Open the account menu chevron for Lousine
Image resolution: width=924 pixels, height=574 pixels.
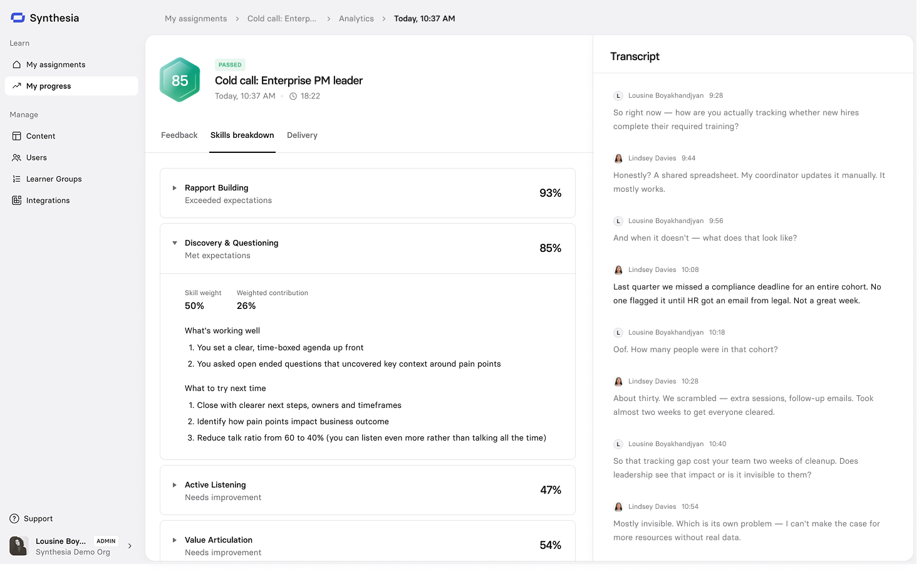click(x=130, y=546)
